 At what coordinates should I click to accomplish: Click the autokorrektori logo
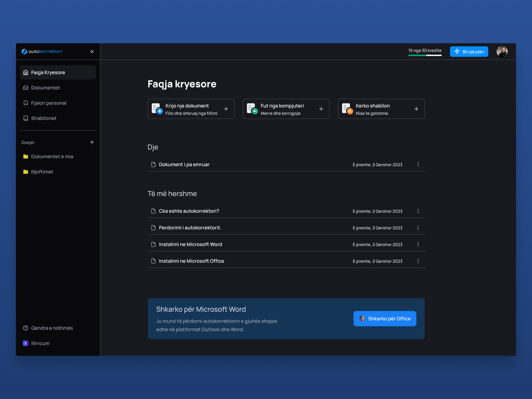[42, 51]
